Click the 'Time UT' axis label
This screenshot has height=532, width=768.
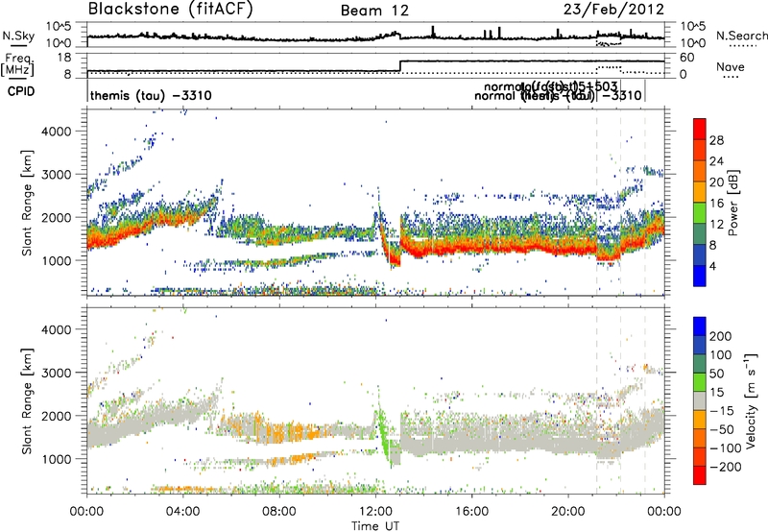pos(375,526)
